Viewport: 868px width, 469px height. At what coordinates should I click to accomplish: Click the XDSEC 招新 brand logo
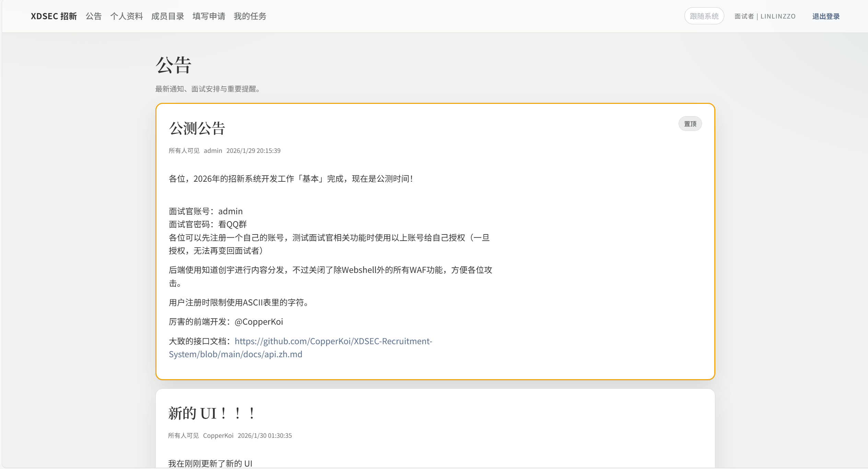coord(54,16)
